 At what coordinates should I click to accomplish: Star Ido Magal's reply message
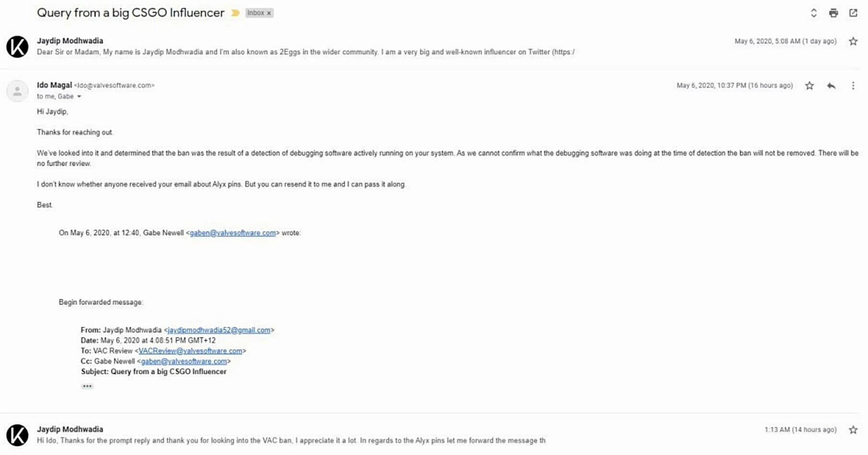click(x=809, y=86)
